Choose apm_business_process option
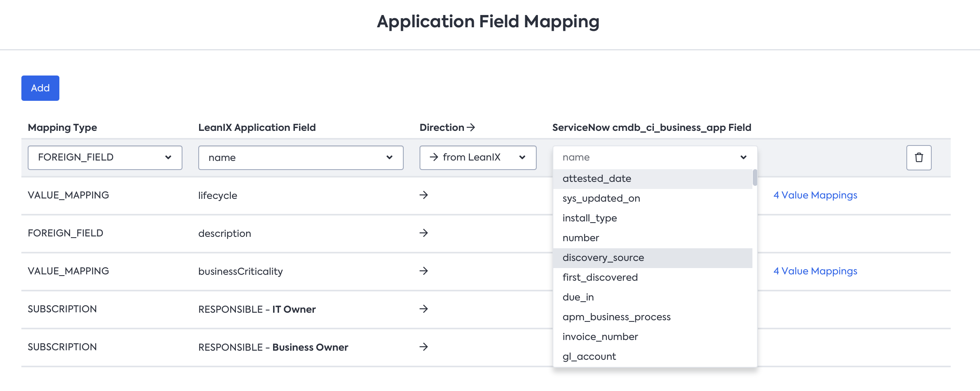The image size is (980, 391). coord(653,317)
